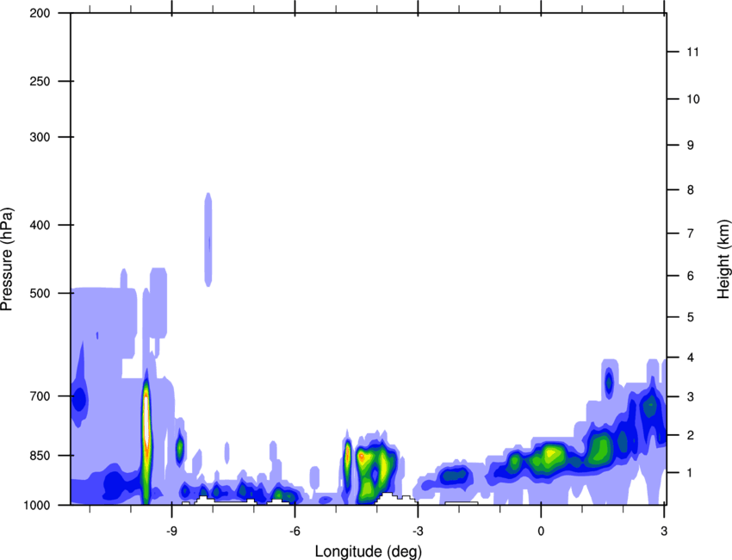Click the 1 km height tick label
The image size is (732, 560).
[x=691, y=473]
